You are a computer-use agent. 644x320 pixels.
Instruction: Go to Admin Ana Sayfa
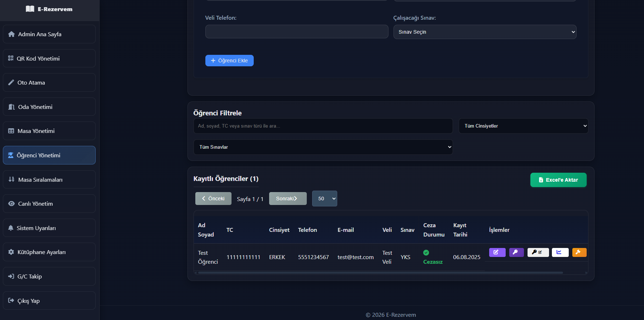click(x=49, y=34)
